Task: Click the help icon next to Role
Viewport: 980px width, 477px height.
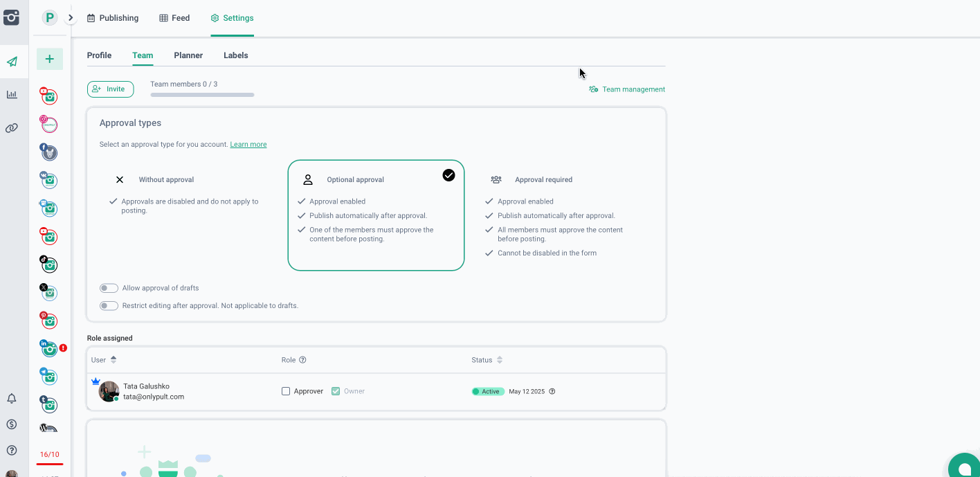Action: click(x=302, y=360)
